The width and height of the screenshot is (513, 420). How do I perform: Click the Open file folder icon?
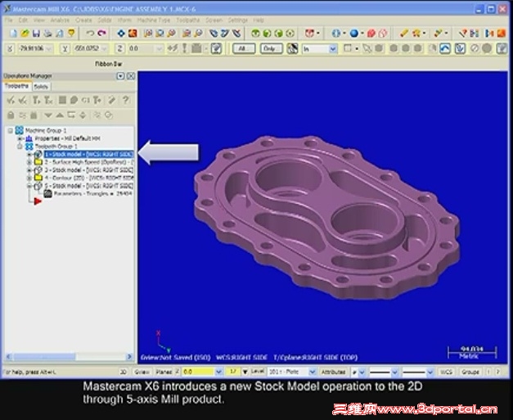click(25, 33)
